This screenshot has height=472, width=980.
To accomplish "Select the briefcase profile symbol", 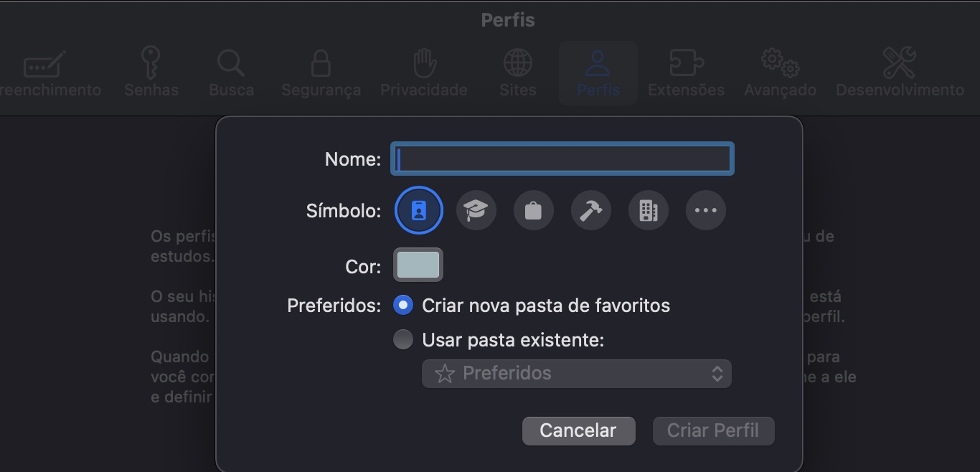I will point(533,210).
